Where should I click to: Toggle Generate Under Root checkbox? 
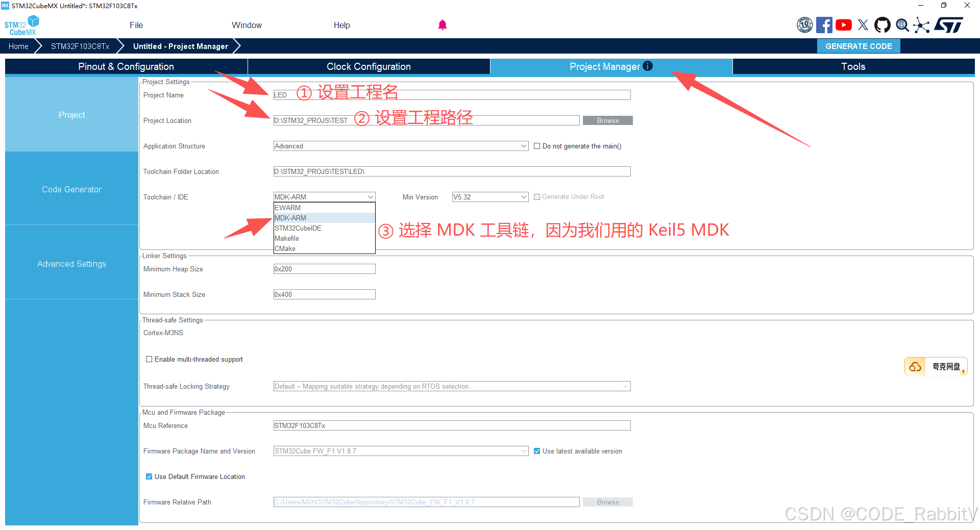click(537, 197)
